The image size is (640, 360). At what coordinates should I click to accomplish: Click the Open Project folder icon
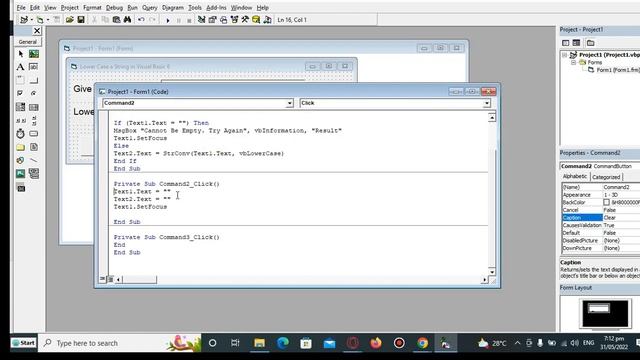pyautogui.click(x=69, y=20)
